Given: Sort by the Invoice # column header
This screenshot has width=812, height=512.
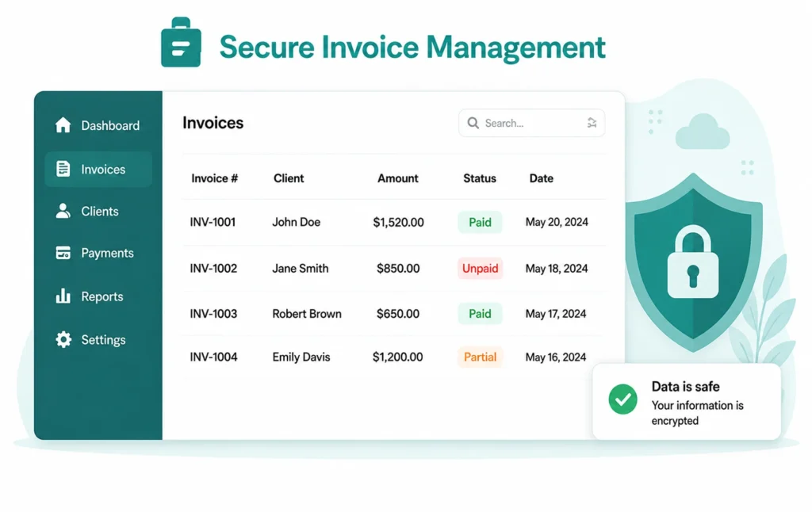Looking at the screenshot, I should [214, 178].
